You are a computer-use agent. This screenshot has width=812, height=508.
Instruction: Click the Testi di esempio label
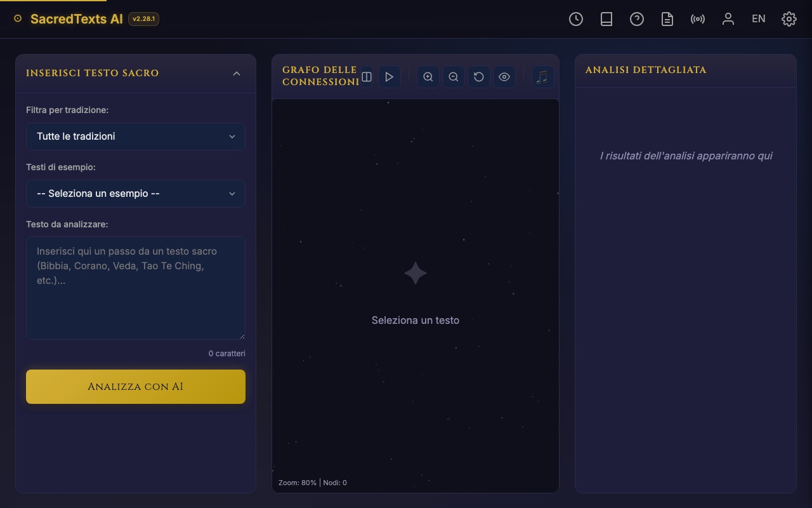pos(61,168)
